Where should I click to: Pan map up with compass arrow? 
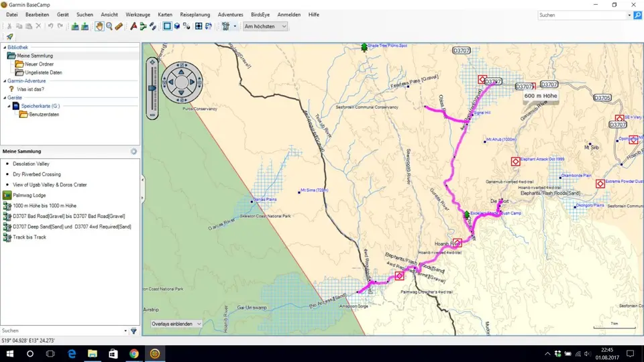(182, 72)
